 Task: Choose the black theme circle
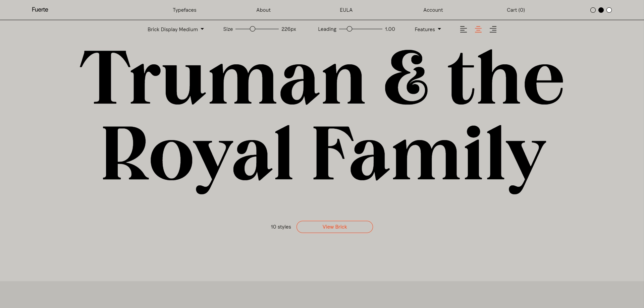coord(601,10)
